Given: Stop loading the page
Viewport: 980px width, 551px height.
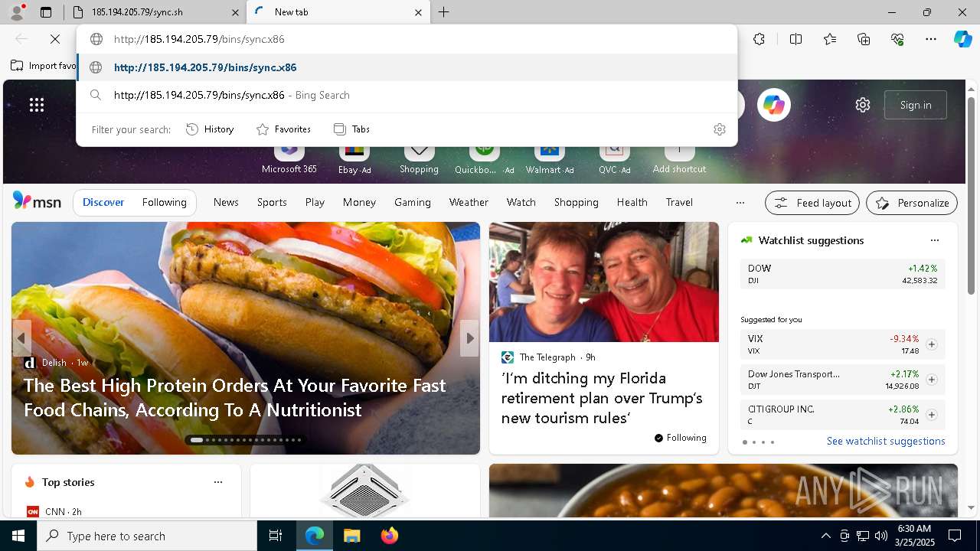Looking at the screenshot, I should tap(56, 39).
